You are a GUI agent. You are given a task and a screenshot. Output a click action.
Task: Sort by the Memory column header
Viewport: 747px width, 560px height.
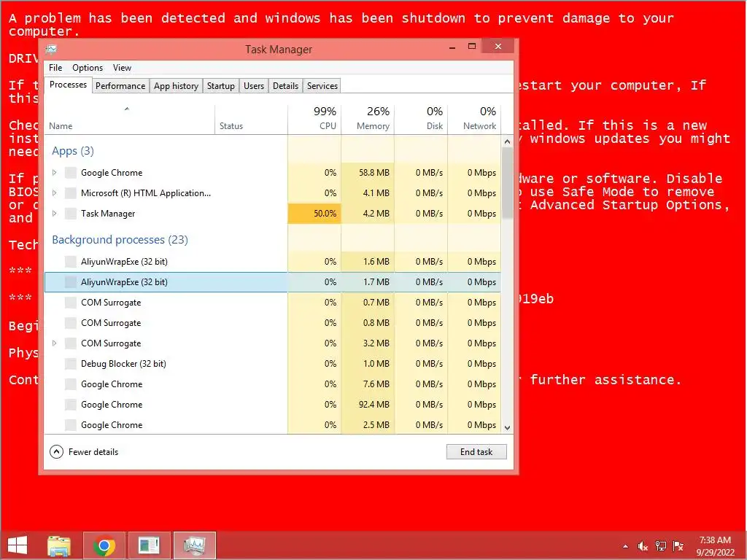pos(368,120)
